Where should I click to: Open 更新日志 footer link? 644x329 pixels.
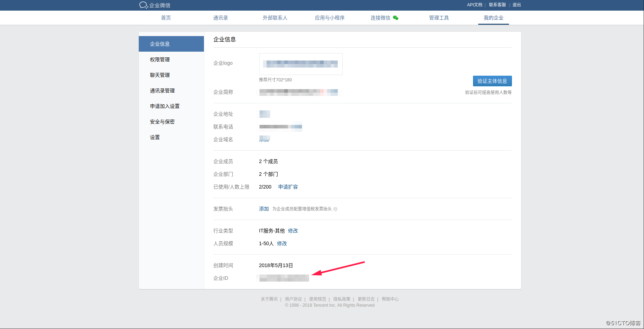(x=366, y=299)
